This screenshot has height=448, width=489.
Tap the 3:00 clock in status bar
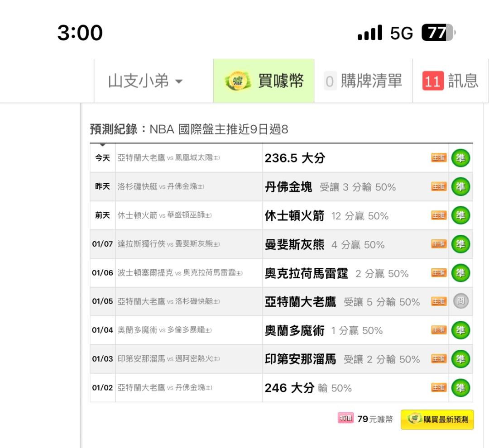point(80,33)
